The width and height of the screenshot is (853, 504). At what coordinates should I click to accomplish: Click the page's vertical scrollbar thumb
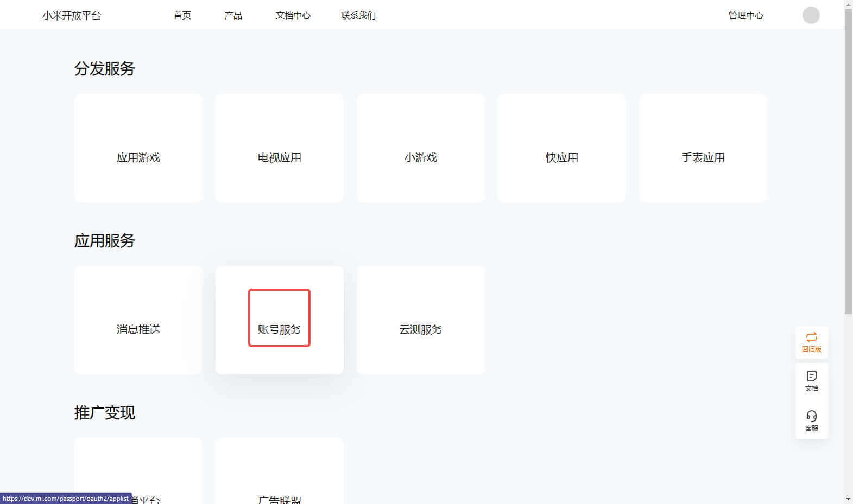848,163
